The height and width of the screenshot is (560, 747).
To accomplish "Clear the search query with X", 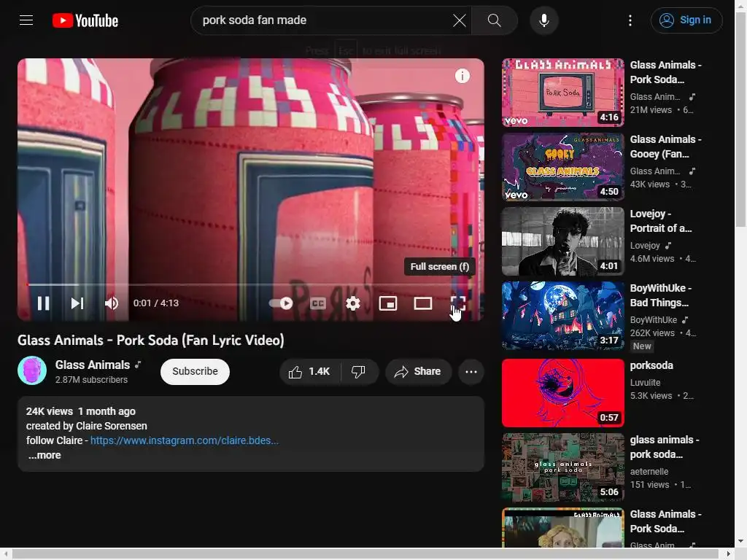I will click(x=460, y=20).
